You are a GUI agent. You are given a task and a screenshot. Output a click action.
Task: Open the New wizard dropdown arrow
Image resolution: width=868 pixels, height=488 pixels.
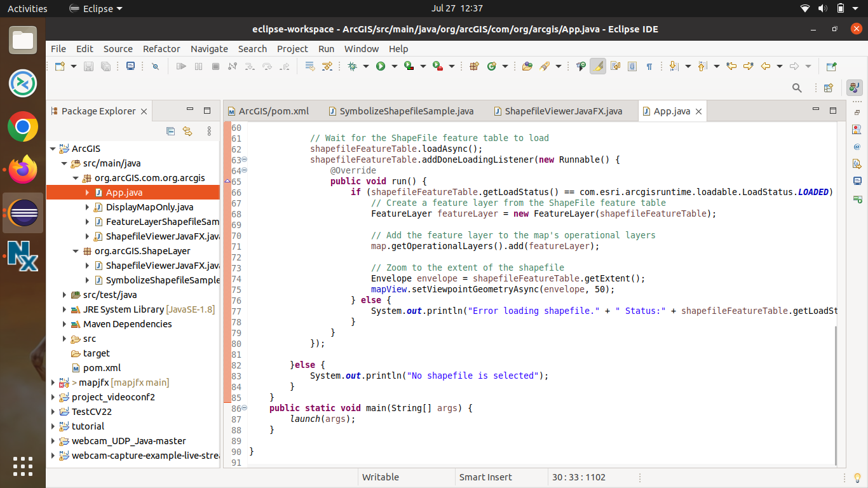(74, 66)
